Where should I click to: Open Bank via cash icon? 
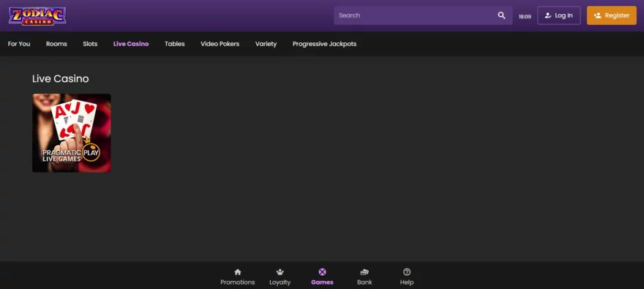tap(364, 271)
